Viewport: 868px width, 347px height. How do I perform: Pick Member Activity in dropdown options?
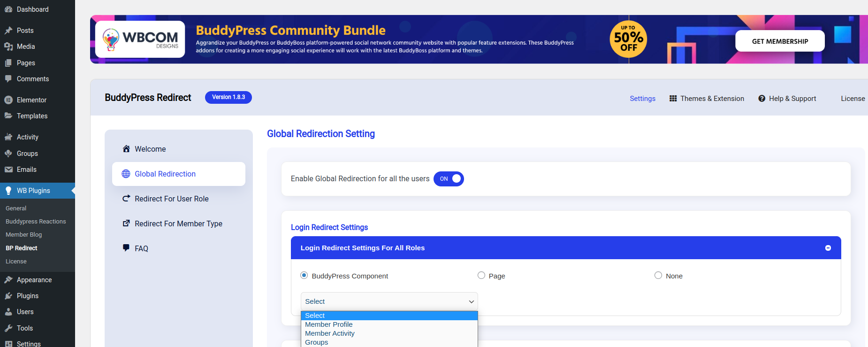(330, 333)
